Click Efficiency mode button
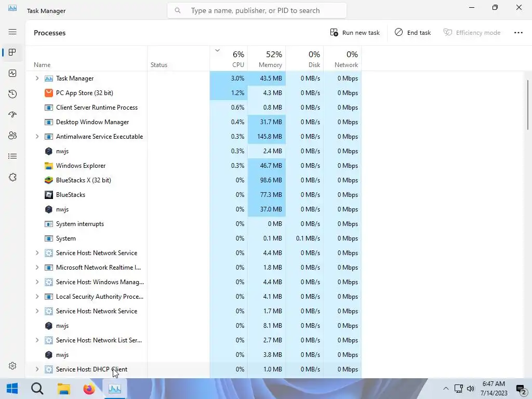The image size is (532, 399). [472, 33]
